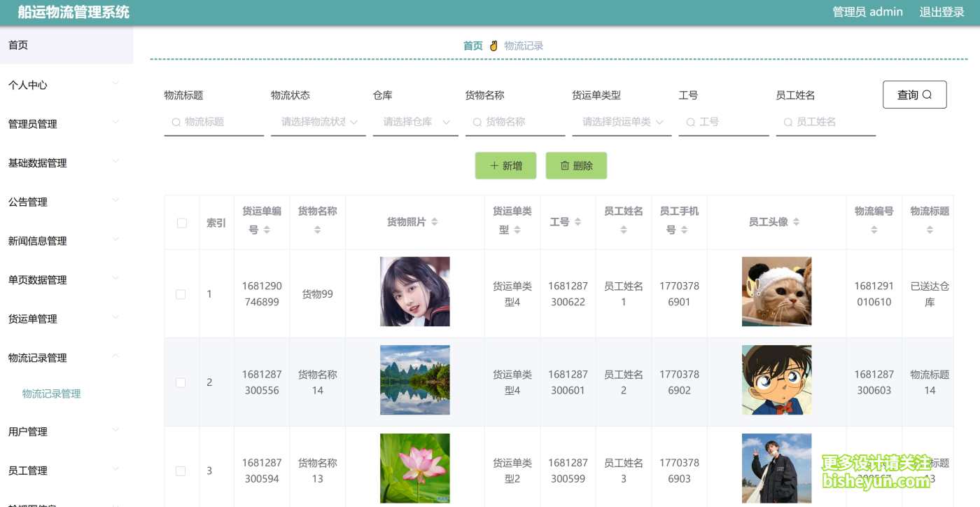980x507 pixels.
Task: Sort by 货物照片 column arrows
Action: point(434,222)
